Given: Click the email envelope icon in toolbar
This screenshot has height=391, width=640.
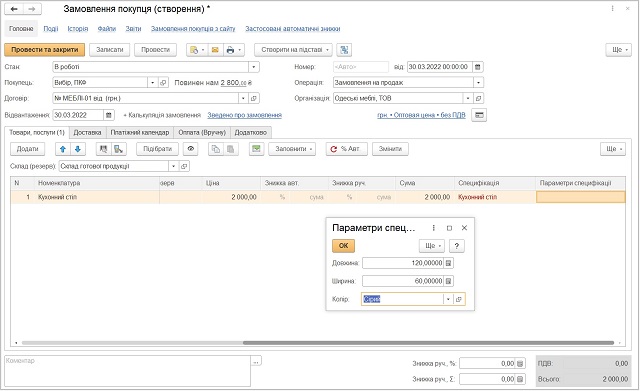Looking at the screenshot, I should [215, 50].
